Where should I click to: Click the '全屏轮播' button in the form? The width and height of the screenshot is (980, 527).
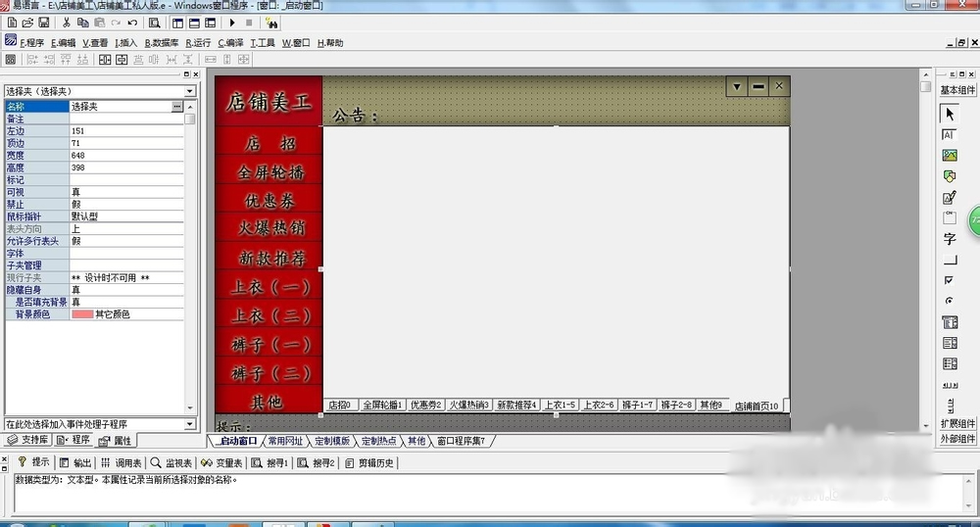click(x=271, y=172)
